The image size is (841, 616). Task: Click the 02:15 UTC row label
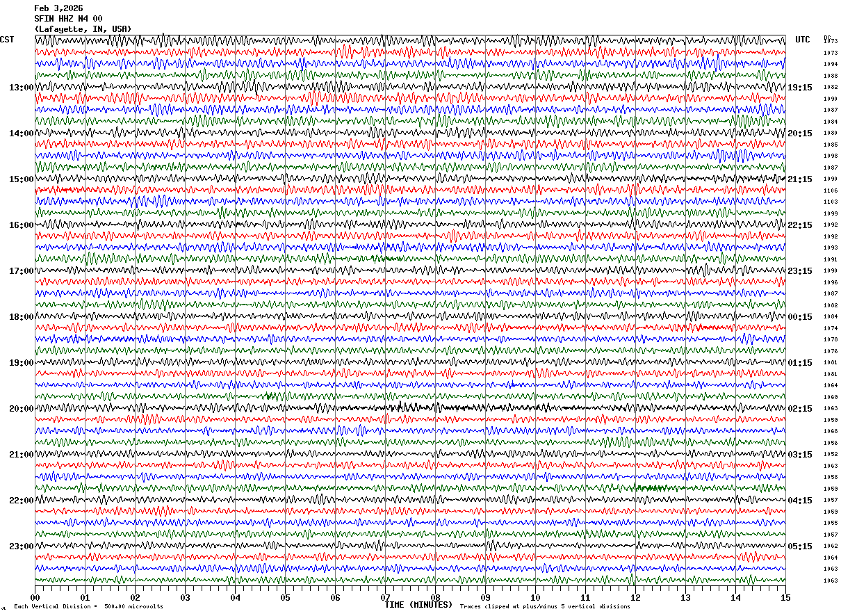pos(800,409)
